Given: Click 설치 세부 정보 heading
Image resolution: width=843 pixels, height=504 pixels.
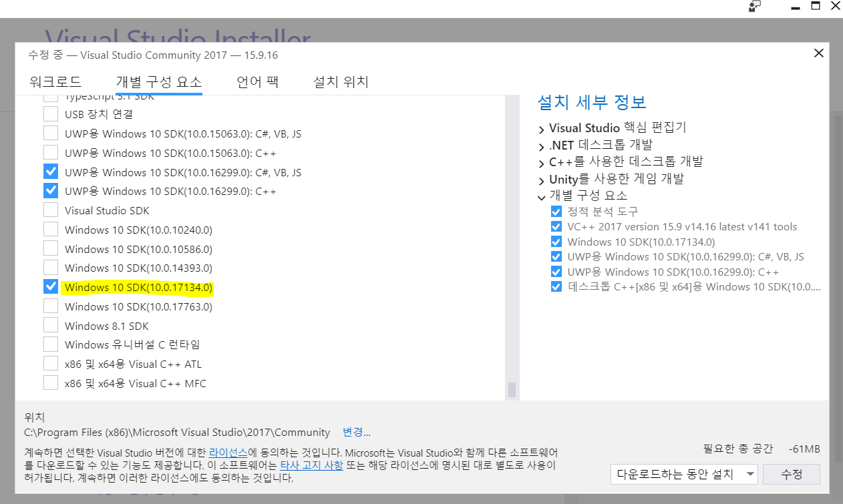Looking at the screenshot, I should [x=592, y=102].
